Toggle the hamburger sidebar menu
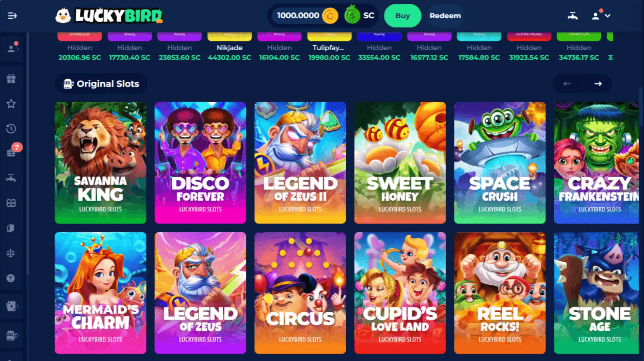The image size is (644, 361). pyautogui.click(x=12, y=16)
